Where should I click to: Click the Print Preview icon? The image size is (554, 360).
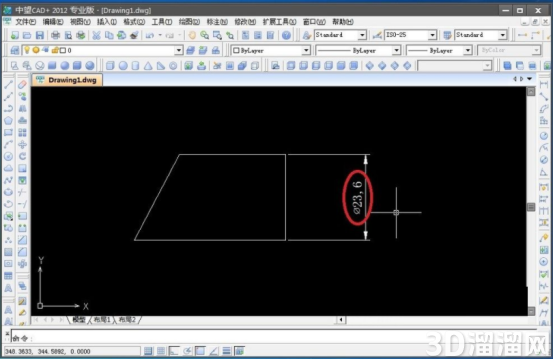pyautogui.click(x=68, y=35)
